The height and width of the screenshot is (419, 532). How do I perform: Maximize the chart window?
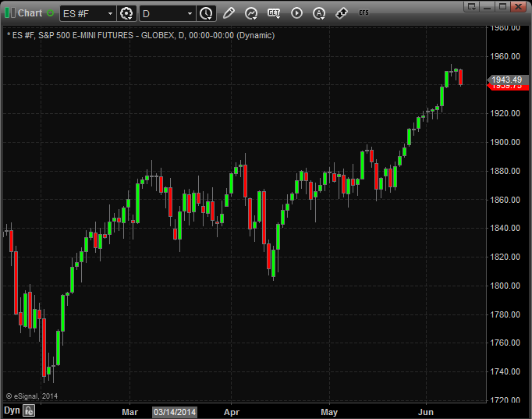coord(502,6)
